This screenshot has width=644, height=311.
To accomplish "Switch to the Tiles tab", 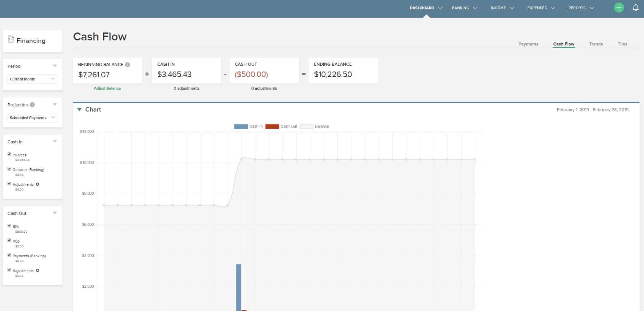I will (x=622, y=44).
